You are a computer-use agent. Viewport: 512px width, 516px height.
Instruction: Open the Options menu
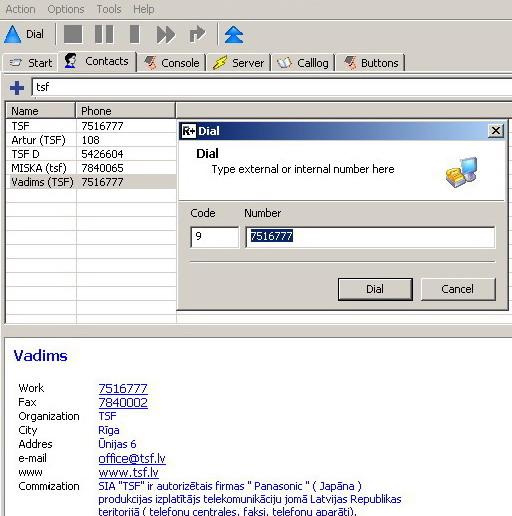[66, 9]
